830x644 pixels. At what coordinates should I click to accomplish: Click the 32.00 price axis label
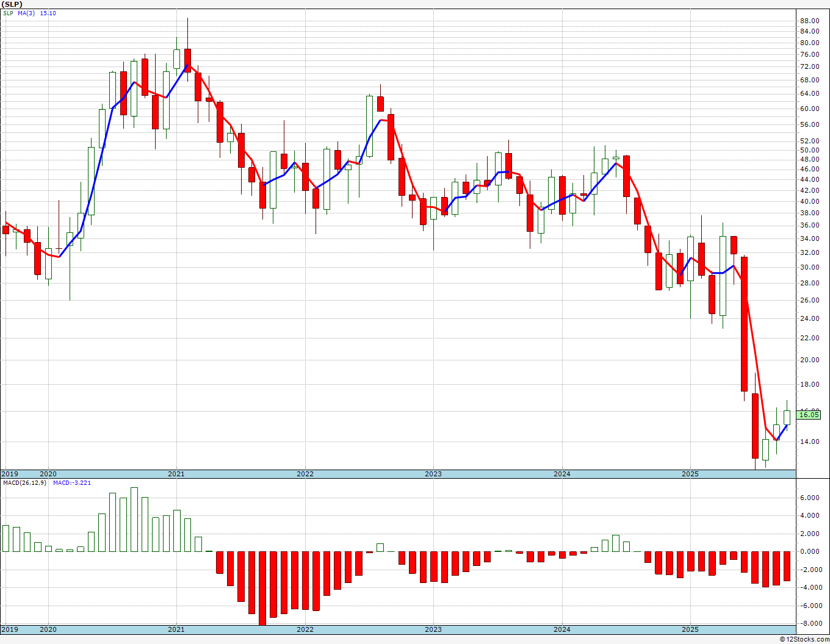pyautogui.click(x=809, y=252)
